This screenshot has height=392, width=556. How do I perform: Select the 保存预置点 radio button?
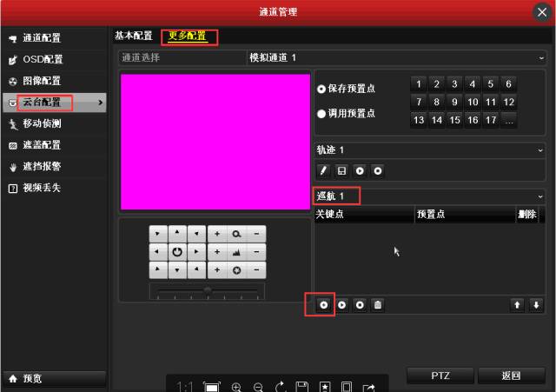coord(321,89)
